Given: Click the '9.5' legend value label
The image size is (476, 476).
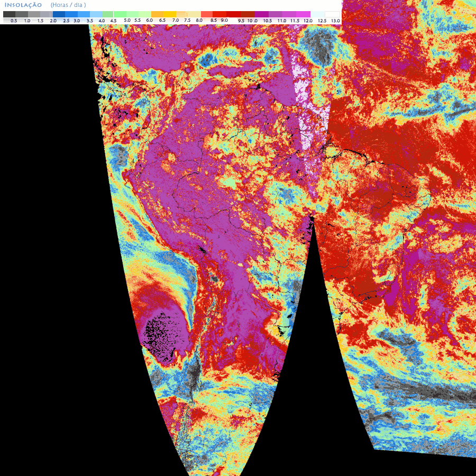Looking at the screenshot, I should [x=241, y=21].
